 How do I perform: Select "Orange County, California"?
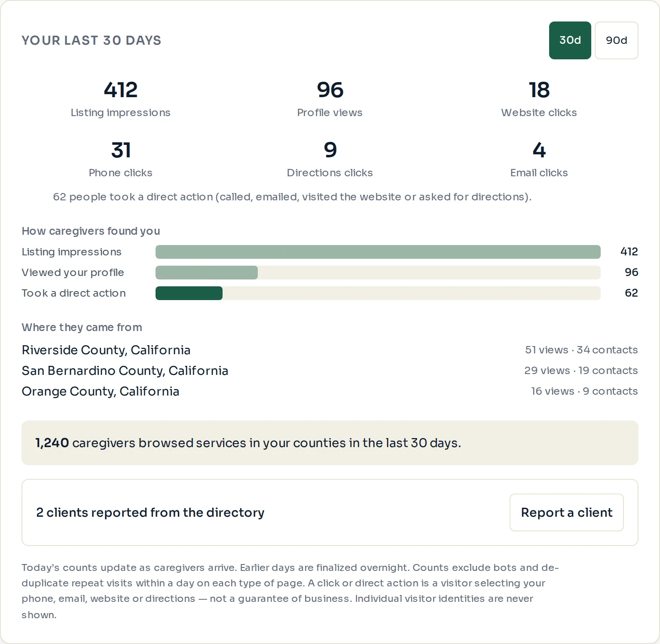(101, 391)
